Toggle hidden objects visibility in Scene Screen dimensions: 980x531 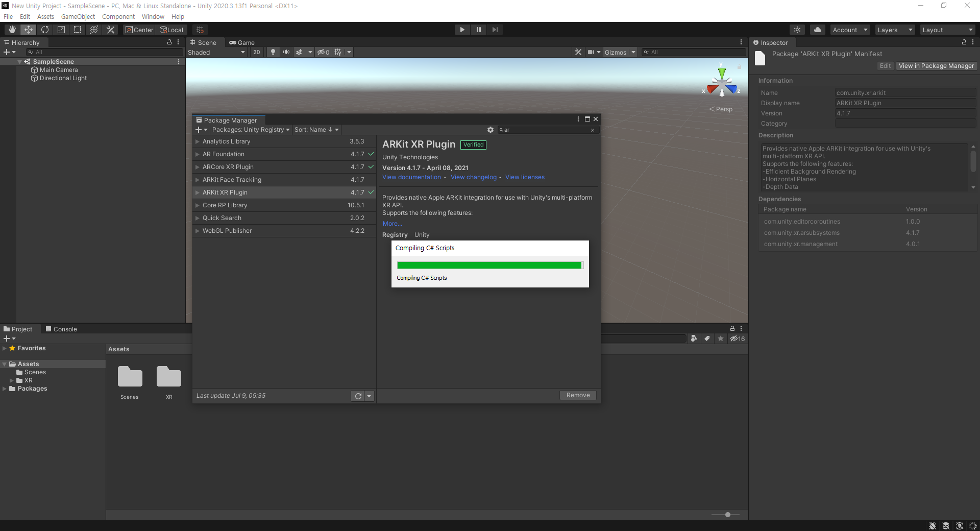point(323,52)
